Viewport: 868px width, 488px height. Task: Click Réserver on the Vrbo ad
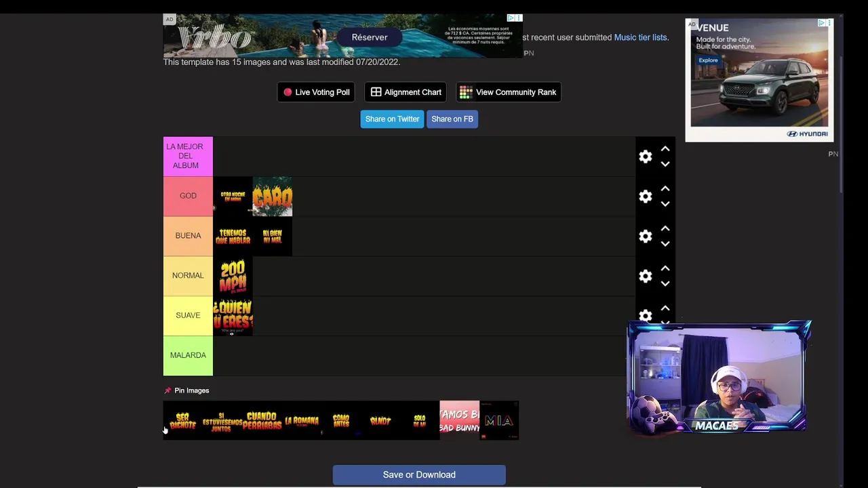tap(370, 37)
